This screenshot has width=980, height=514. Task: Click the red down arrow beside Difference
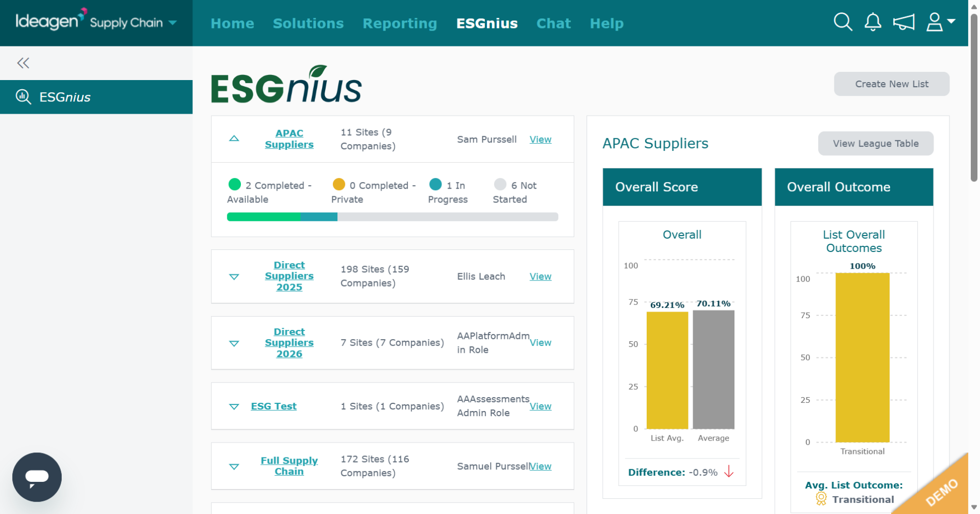[x=729, y=472]
